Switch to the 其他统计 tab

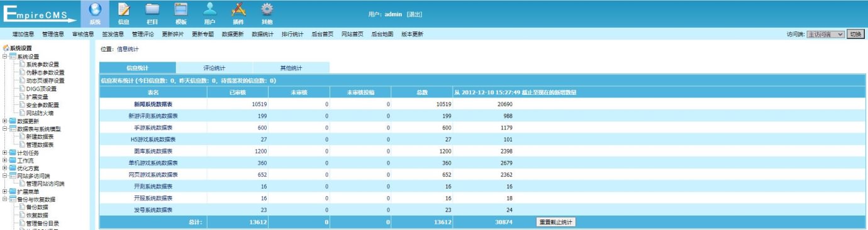291,67
